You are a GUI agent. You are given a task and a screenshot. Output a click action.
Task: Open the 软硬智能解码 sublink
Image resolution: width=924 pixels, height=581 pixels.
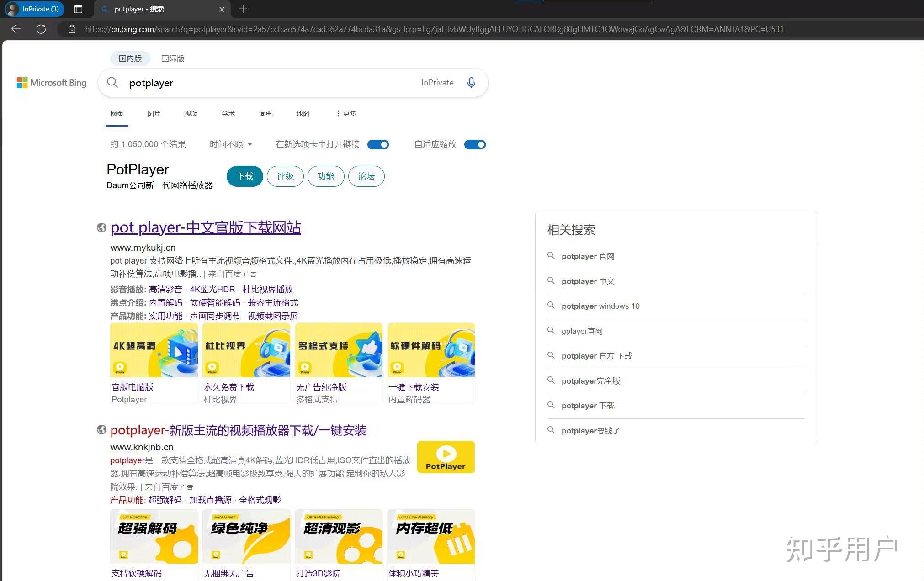(215, 303)
